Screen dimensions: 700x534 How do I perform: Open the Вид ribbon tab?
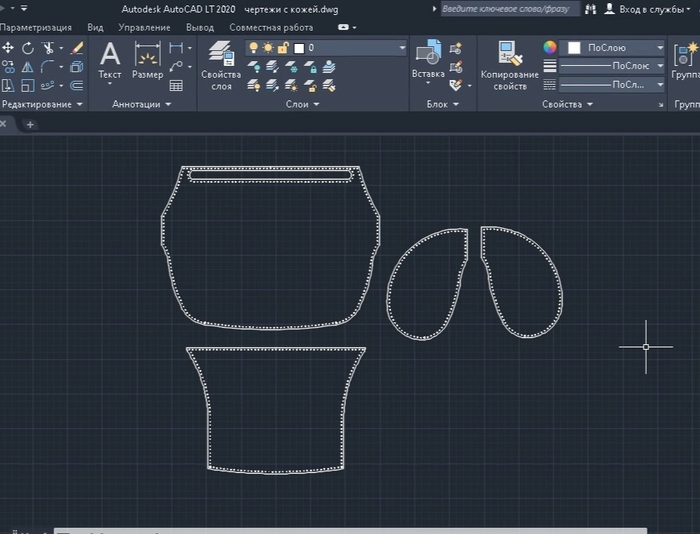click(x=95, y=27)
